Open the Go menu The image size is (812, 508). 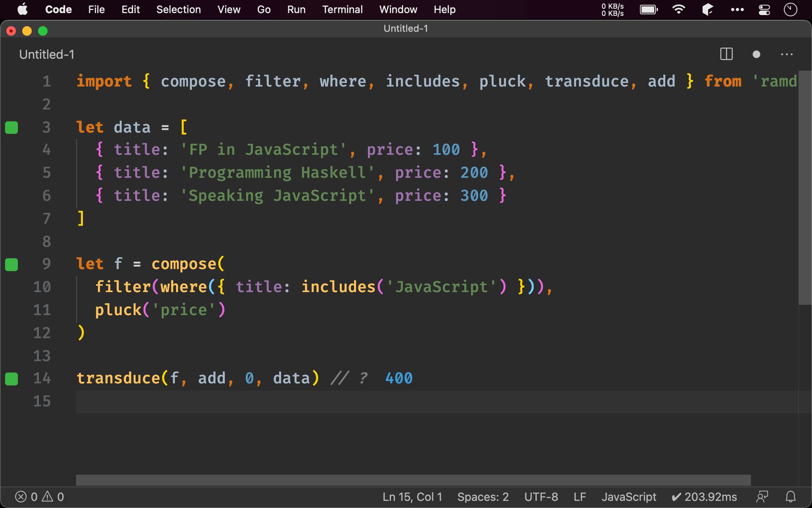tap(264, 9)
